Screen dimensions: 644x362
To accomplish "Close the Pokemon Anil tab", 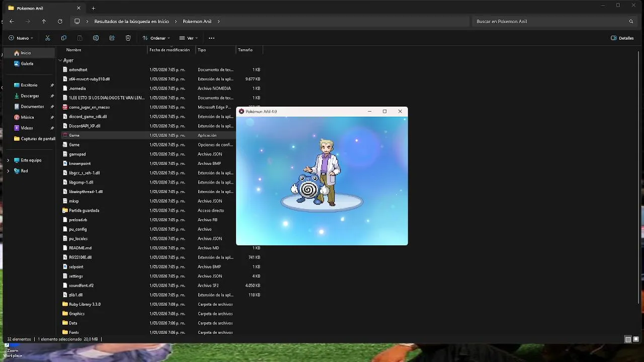I will [x=78, y=8].
